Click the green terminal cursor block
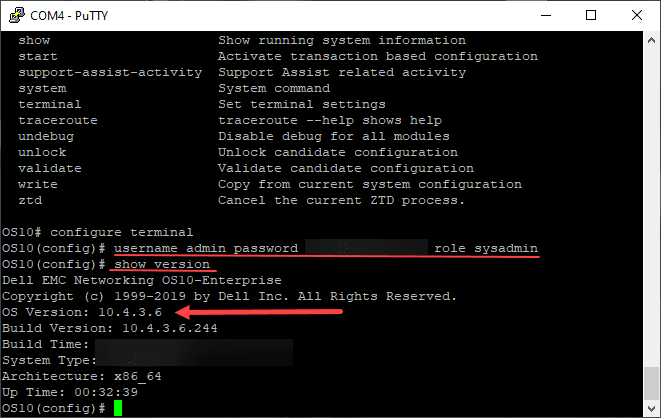The width and height of the screenshot is (661, 418). (117, 409)
